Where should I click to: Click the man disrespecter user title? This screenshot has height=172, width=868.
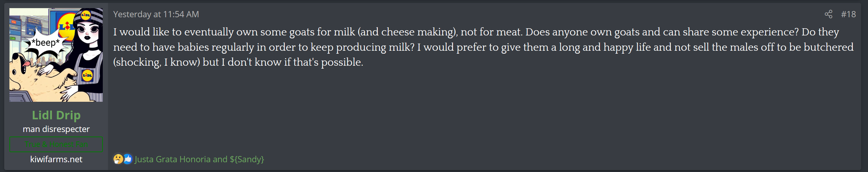pyautogui.click(x=56, y=129)
